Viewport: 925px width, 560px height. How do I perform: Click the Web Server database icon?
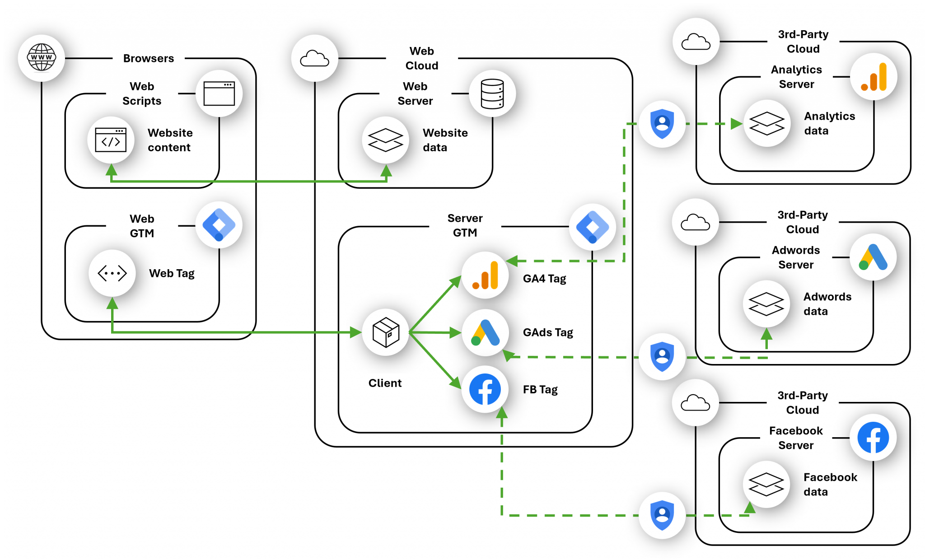pyautogui.click(x=492, y=93)
